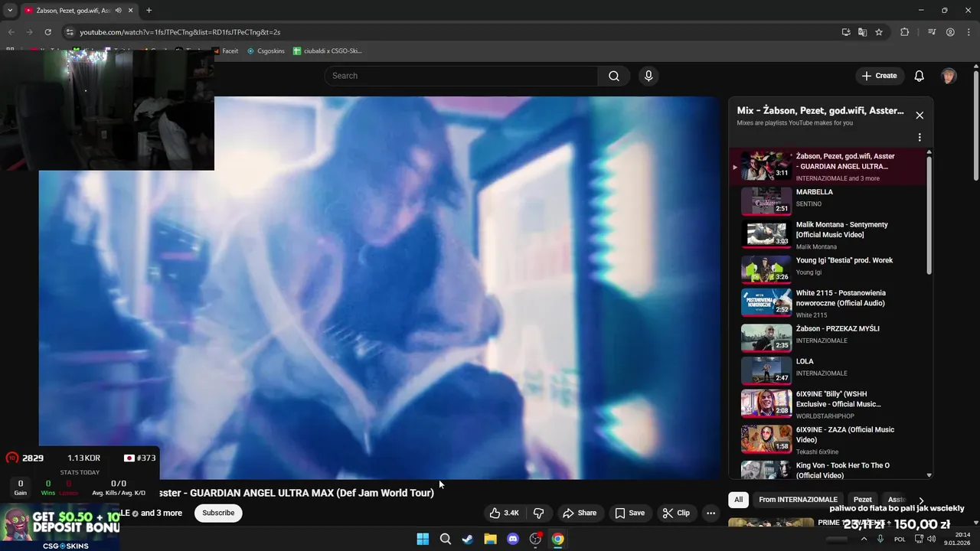Like the video with 3.4K thumbs up
This screenshot has width=980, height=551.
504,513
